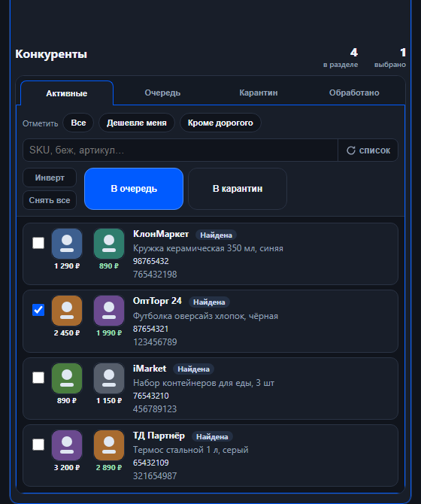421x504 pixels.
Task: Click the 3 200 ₽ price label
Action: tap(67, 468)
